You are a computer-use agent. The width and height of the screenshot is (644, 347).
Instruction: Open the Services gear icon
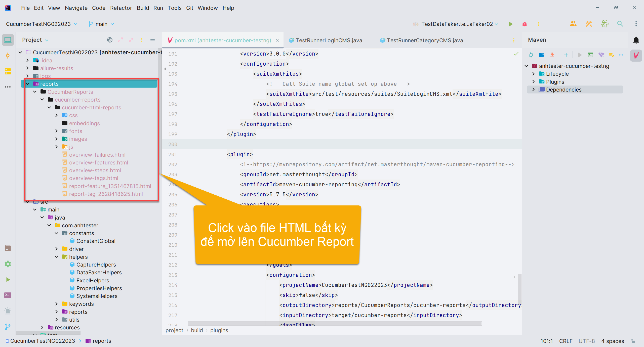[x=8, y=264]
